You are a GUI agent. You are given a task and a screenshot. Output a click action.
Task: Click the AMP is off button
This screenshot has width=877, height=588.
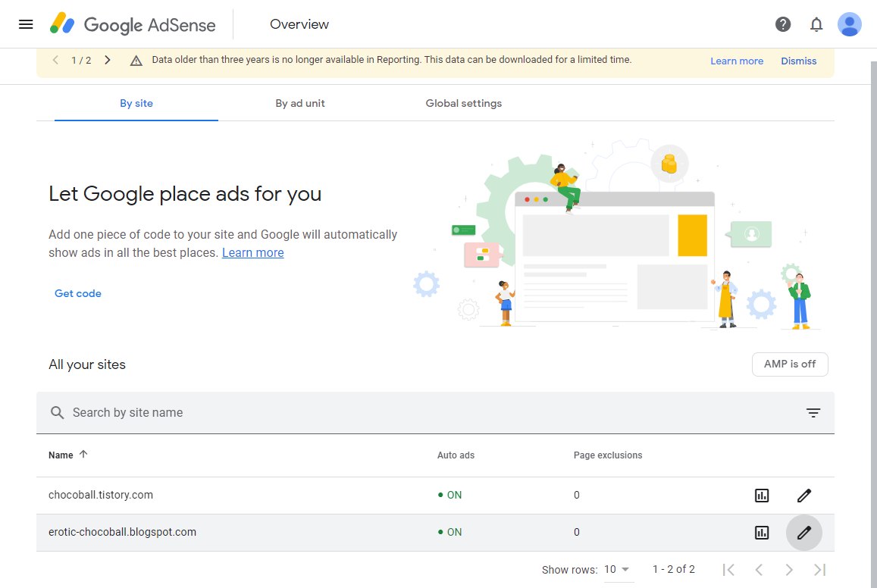(x=790, y=364)
